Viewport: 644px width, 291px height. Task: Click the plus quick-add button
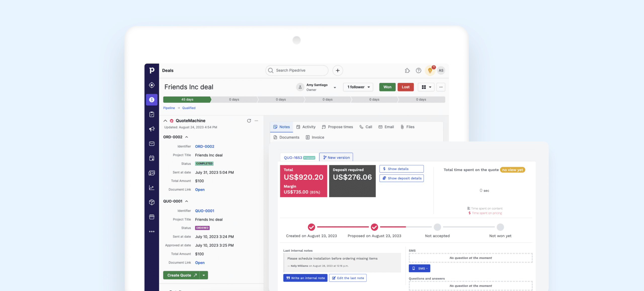[x=338, y=70]
